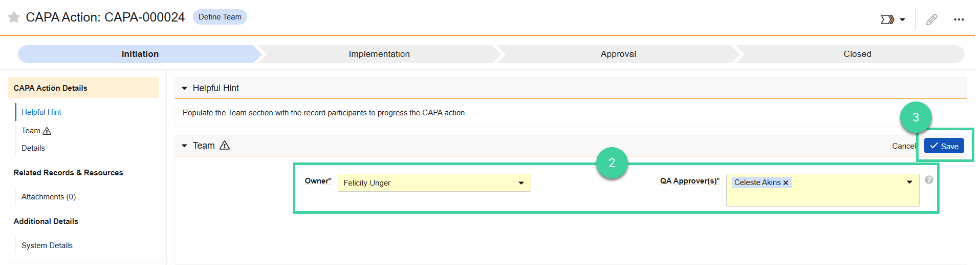The height and width of the screenshot is (265, 980).
Task: Select the Implementation stage
Action: (379, 54)
